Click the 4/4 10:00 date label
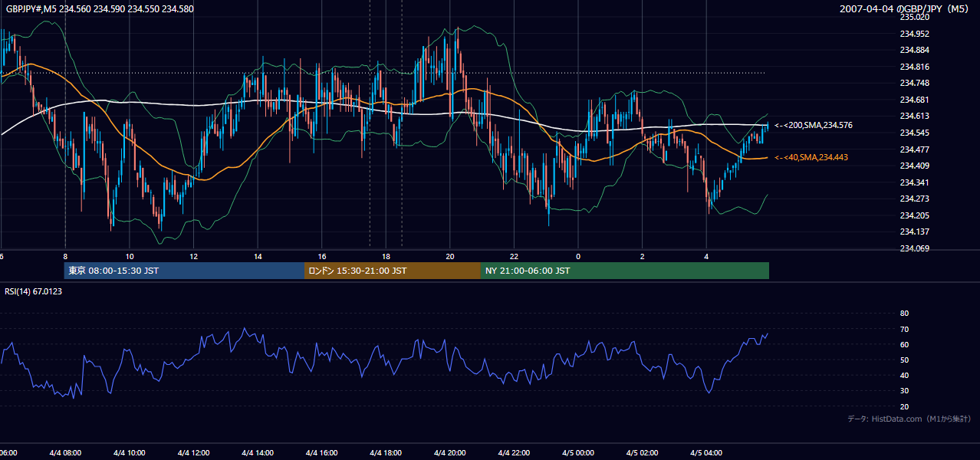This screenshot has width=980, height=460. [x=130, y=453]
